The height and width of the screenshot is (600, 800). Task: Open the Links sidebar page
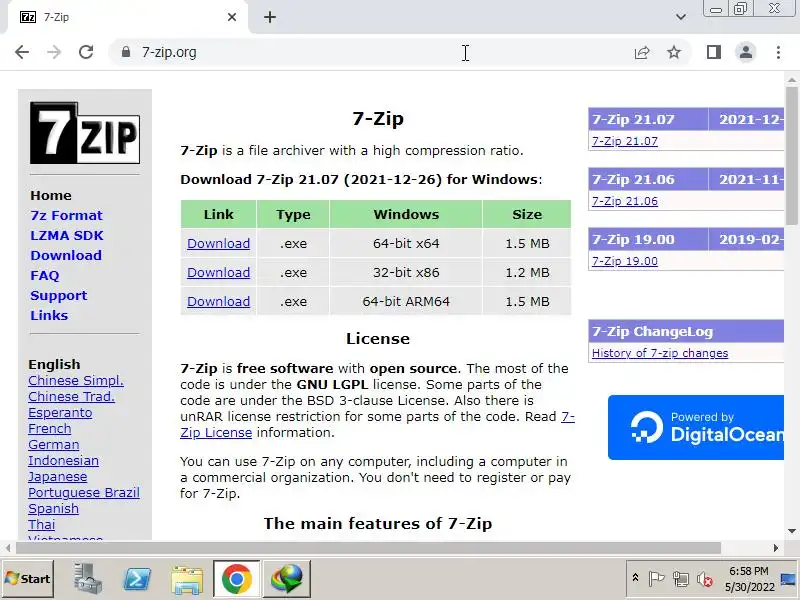coord(49,315)
